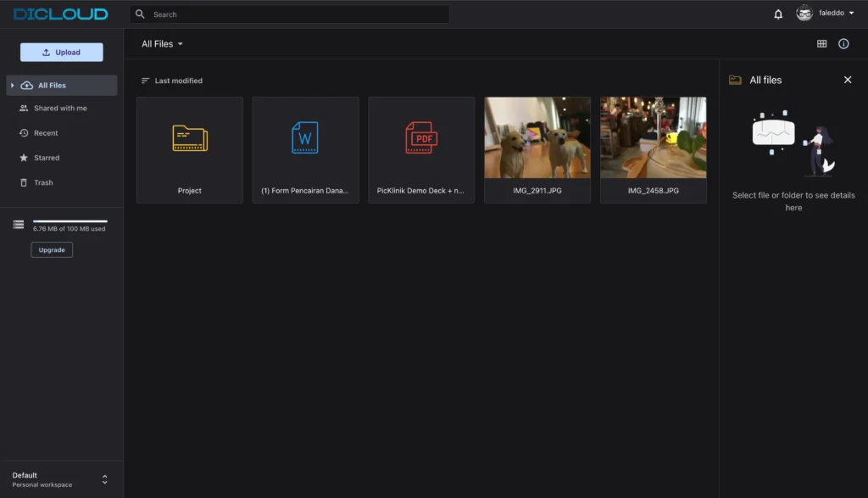Expand the All Files tree arrow in sidebar
This screenshot has width=868, height=498.
[x=12, y=86]
